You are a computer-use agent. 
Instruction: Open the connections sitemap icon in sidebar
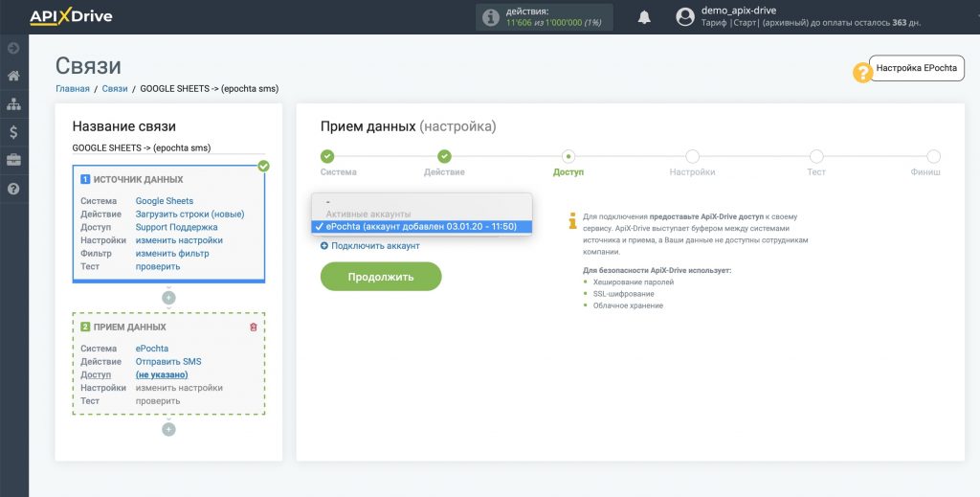13,104
